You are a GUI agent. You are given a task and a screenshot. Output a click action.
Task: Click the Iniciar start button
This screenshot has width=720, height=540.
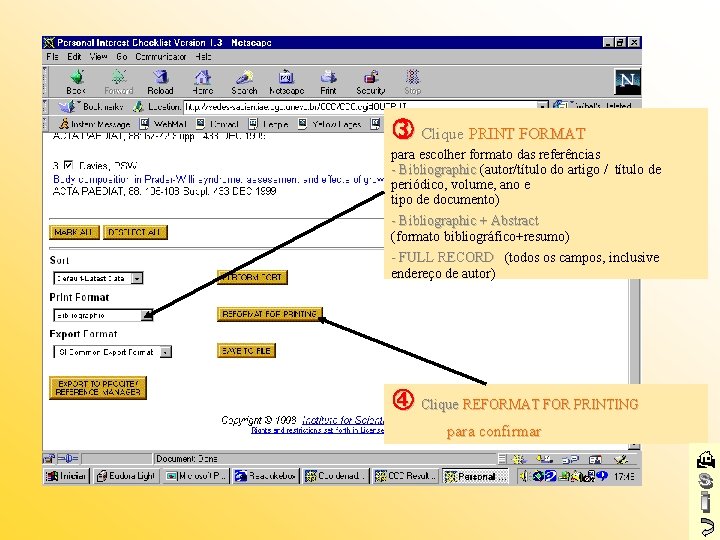click(x=66, y=476)
